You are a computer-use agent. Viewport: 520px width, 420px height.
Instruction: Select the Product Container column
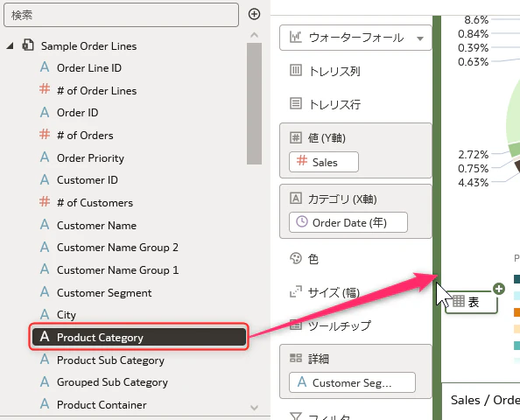[102, 405]
